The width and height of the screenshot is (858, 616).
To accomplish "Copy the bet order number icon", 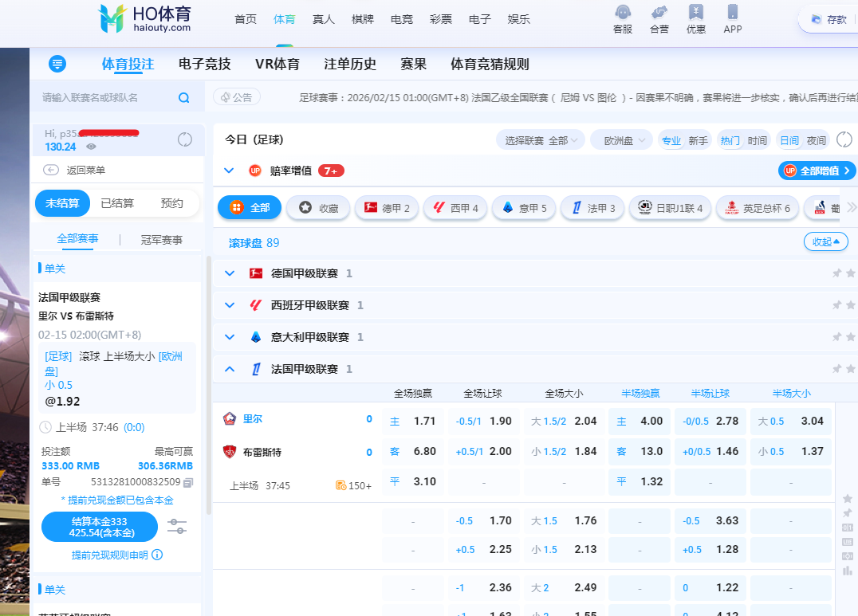I will (x=188, y=482).
